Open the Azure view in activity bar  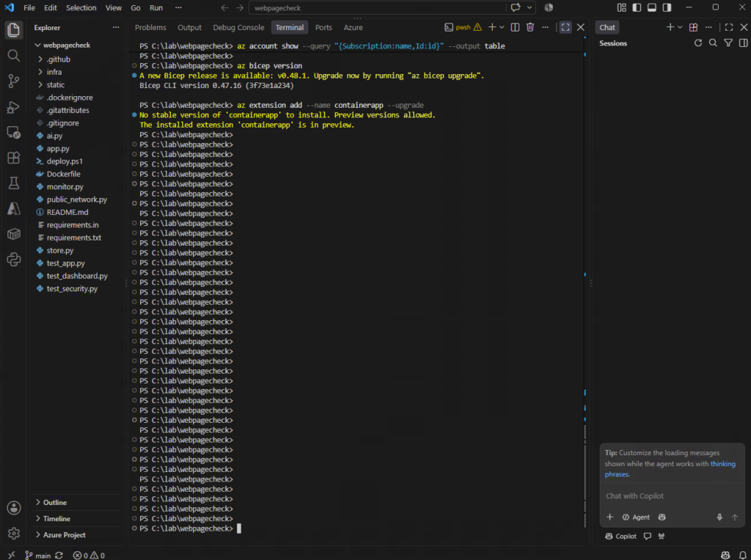13,209
